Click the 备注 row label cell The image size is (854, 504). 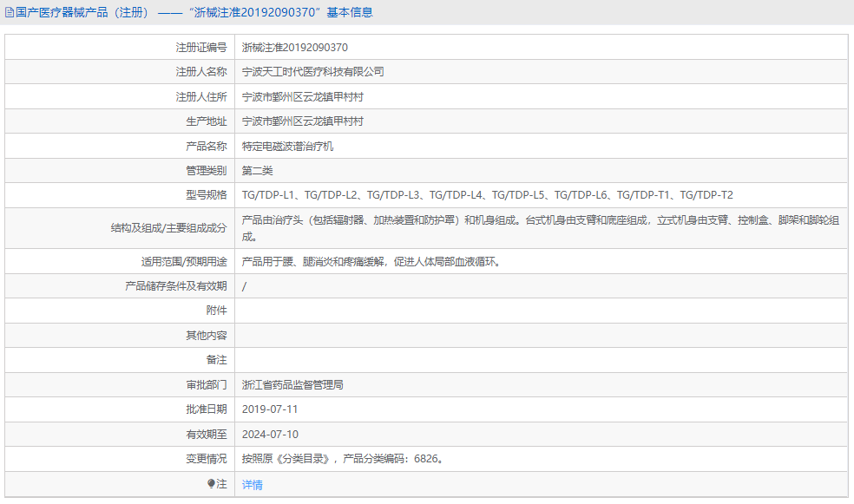(211, 358)
